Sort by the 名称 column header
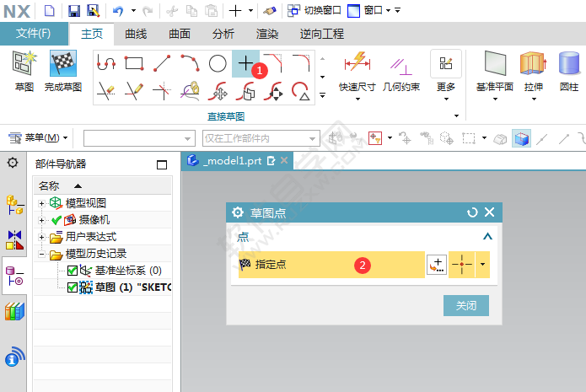The height and width of the screenshot is (392, 586). point(102,185)
